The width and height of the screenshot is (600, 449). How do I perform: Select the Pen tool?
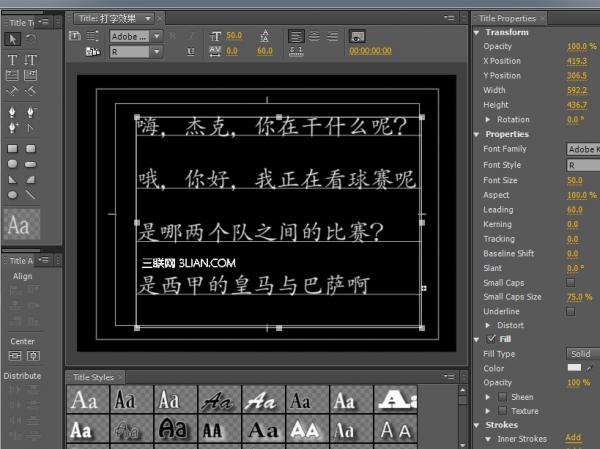13,110
